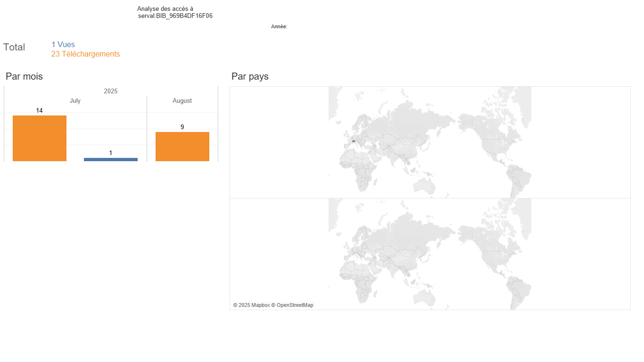Click the 'serval:BIB_969B4DF16F06' identifier text
Viewport: 644px width, 362px height.
pos(175,16)
